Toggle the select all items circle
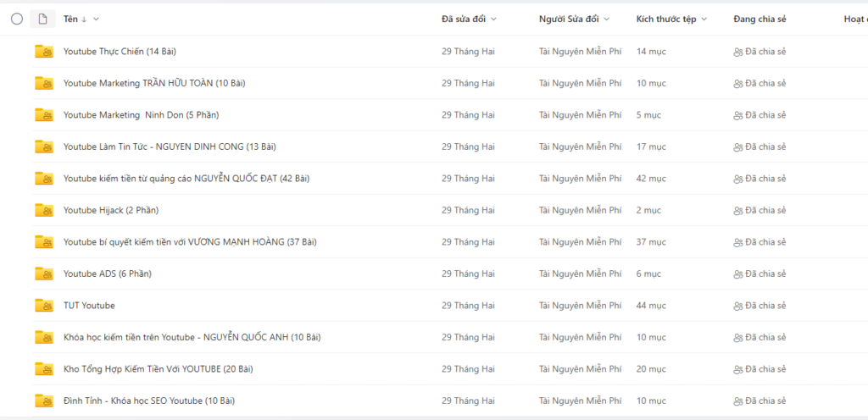The image size is (868, 420). pos(17,19)
